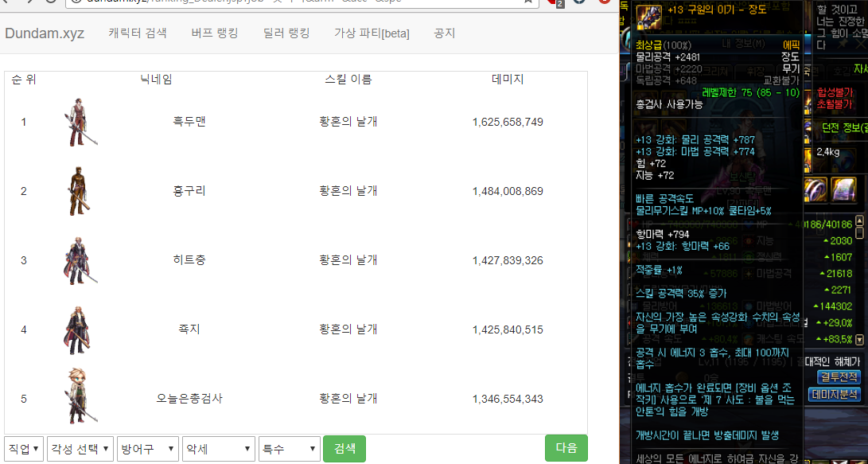Click the damage value 1,625,658,749
The width and height of the screenshot is (868, 464).
(508, 122)
